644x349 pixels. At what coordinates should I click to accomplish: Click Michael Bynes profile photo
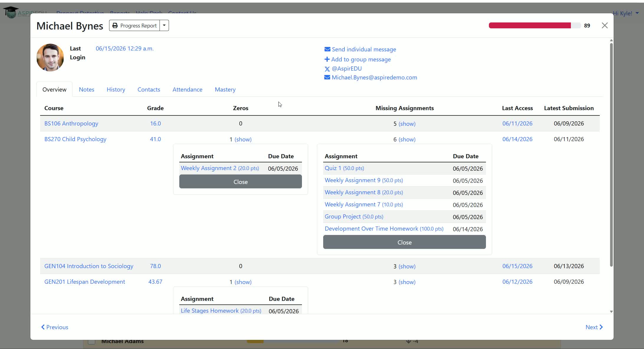pos(50,58)
